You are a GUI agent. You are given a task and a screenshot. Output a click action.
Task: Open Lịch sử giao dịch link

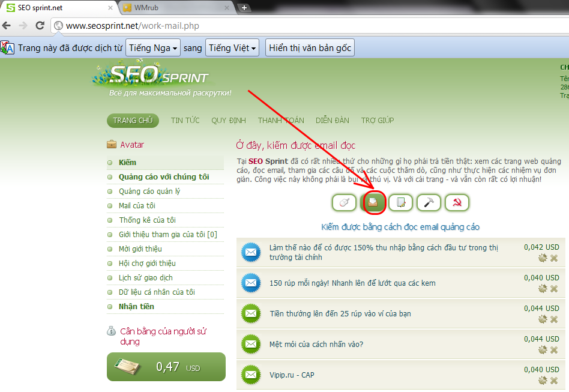coord(145,278)
